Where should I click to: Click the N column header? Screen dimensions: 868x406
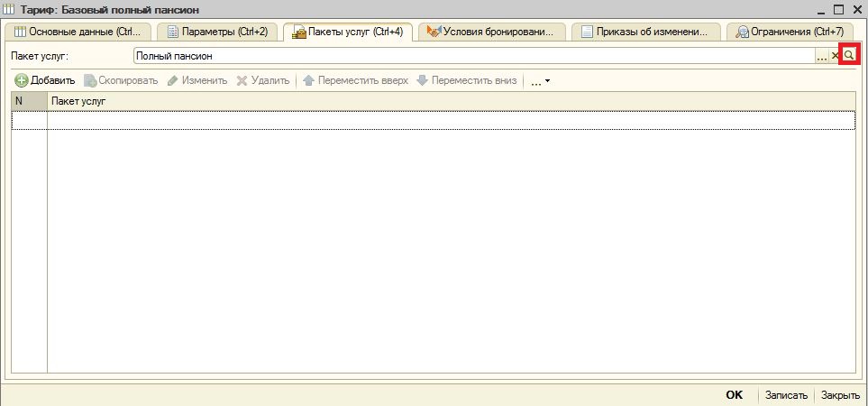coord(30,101)
